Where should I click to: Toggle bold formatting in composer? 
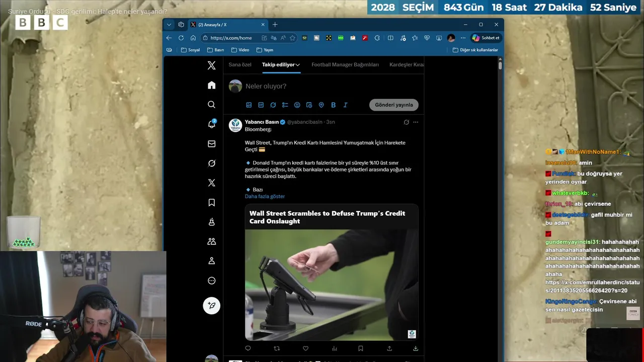[x=333, y=105]
